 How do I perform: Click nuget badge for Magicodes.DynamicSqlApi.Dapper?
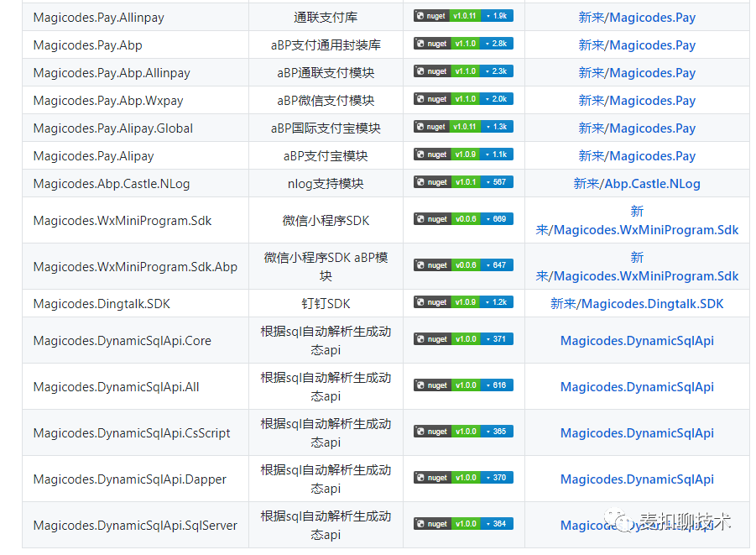click(463, 478)
